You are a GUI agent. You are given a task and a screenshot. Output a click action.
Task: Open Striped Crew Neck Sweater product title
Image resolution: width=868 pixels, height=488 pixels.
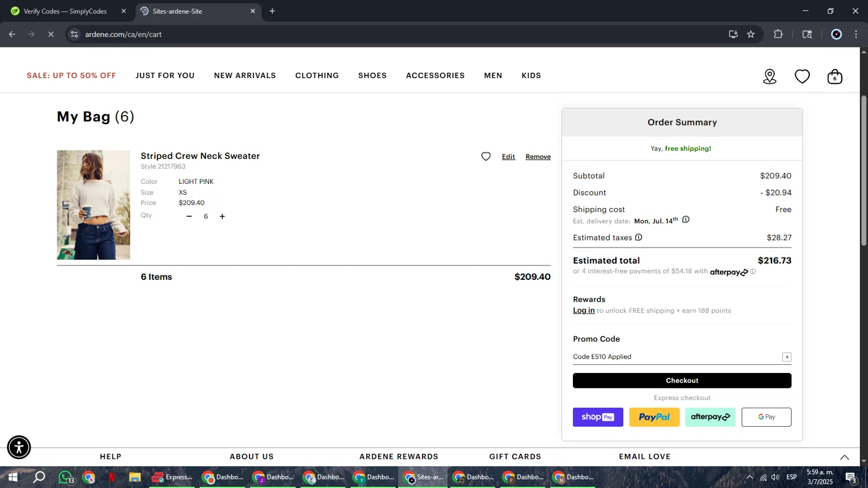(x=200, y=156)
